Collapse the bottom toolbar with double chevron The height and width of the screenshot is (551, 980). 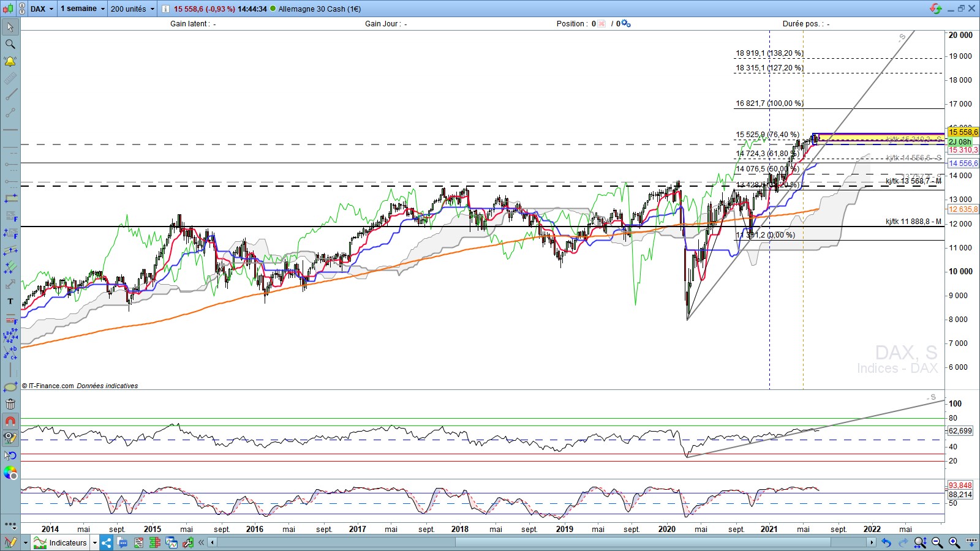click(201, 543)
